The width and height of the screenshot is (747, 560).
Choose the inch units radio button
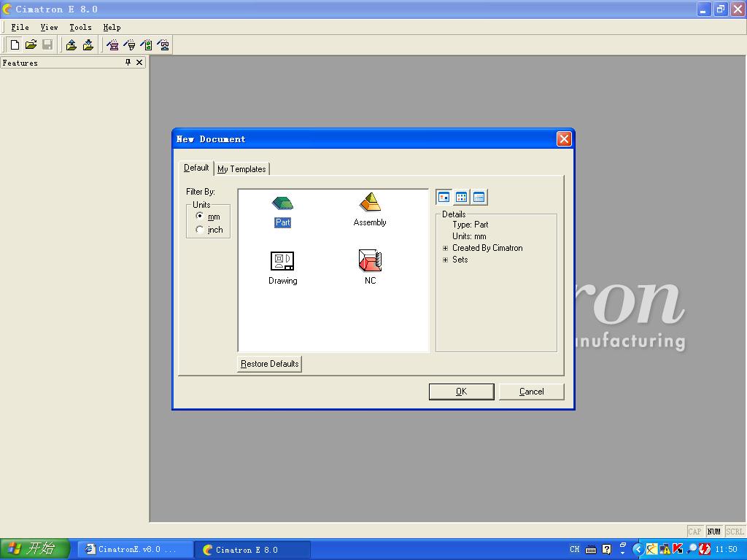pos(200,230)
